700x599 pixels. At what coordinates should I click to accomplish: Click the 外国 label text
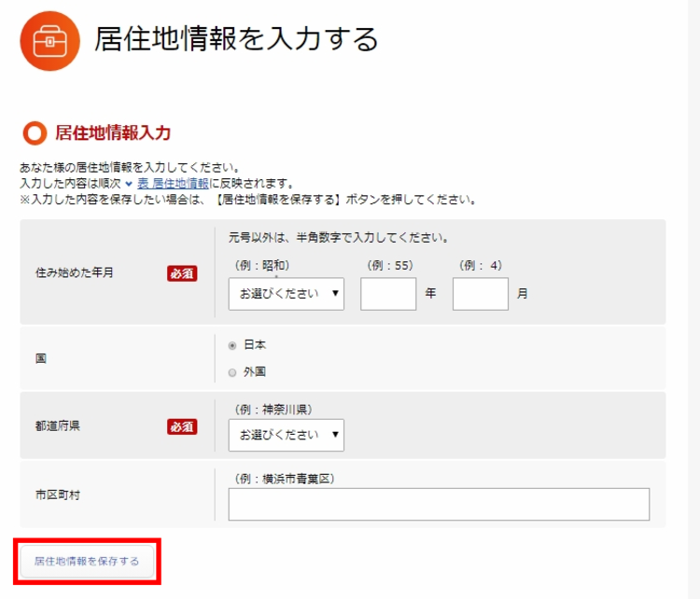coord(255,371)
